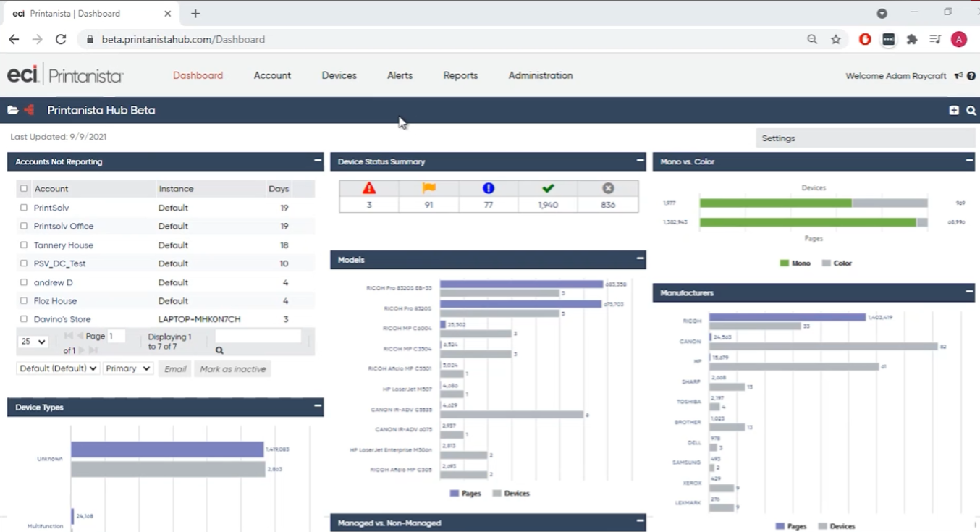Open the media control playlist icon

[935, 40]
